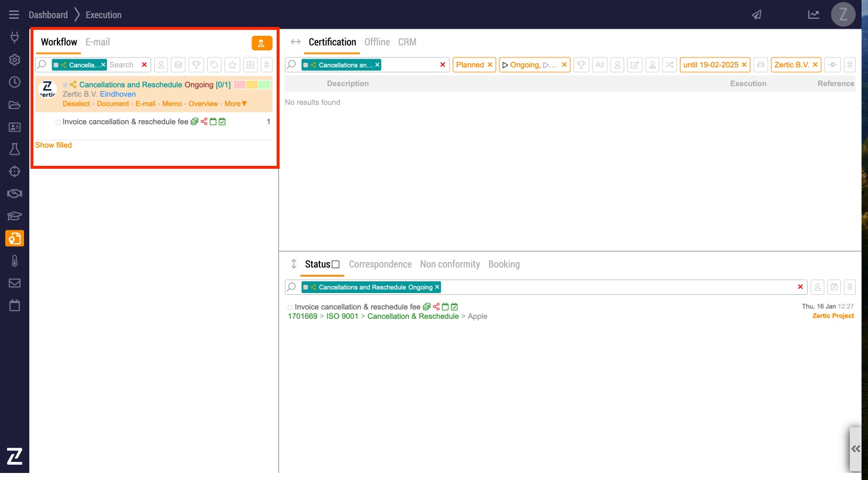
Task: Tick checkbox of Cancellations and Reschedule workflow row
Action: click(65, 85)
